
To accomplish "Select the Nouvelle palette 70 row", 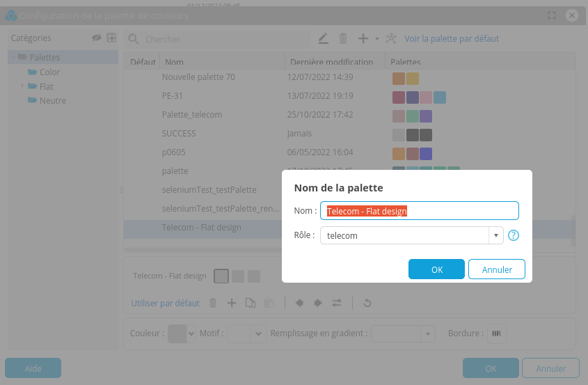I will pyautogui.click(x=348, y=77).
